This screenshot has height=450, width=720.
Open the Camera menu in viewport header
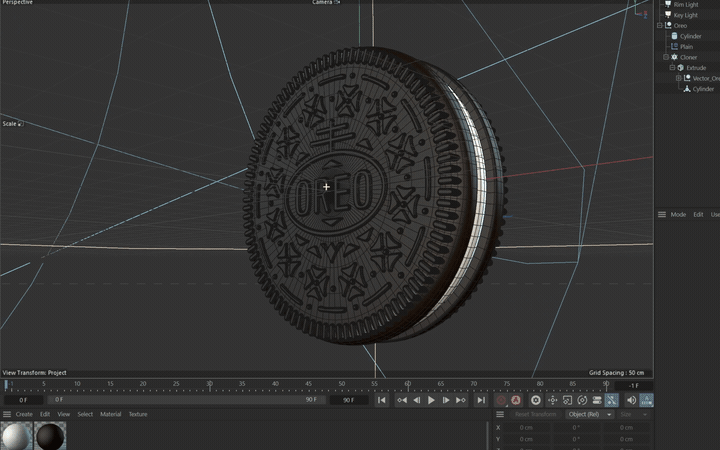click(326, 2)
